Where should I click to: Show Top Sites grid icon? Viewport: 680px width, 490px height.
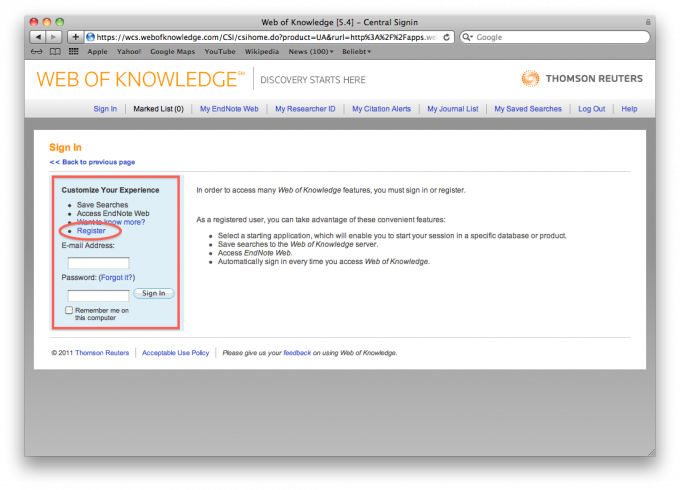click(x=74, y=51)
